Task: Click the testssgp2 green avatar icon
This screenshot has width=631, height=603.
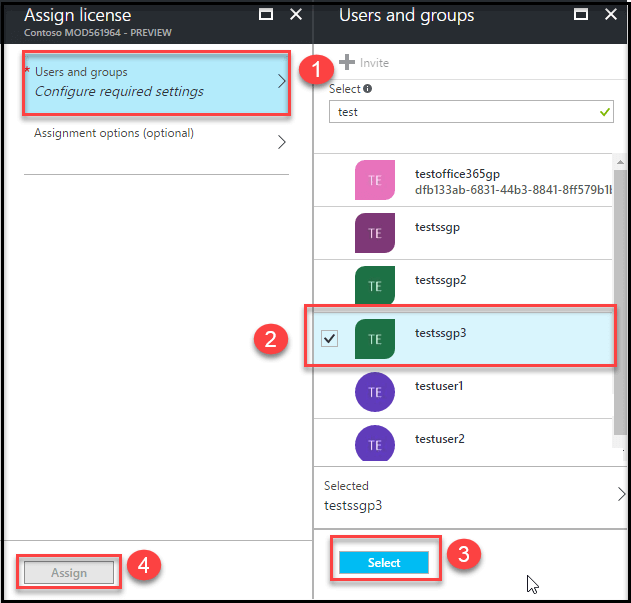Action: (374, 285)
